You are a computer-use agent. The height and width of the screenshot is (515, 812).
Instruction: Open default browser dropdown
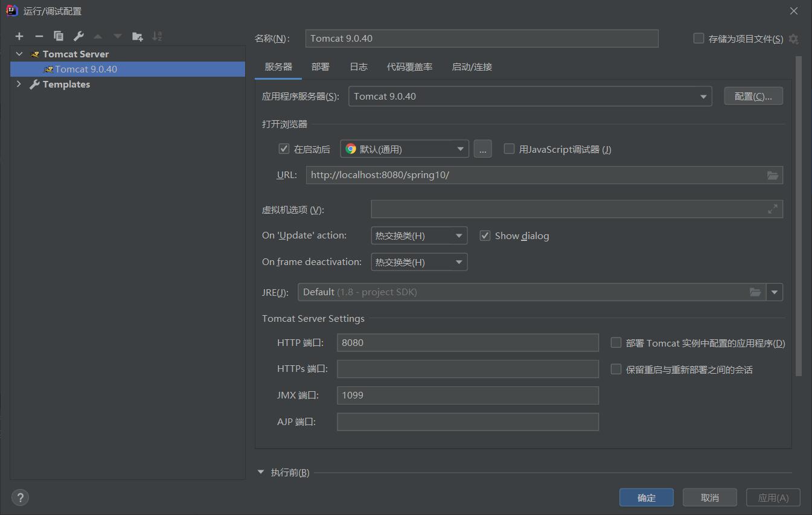[404, 149]
